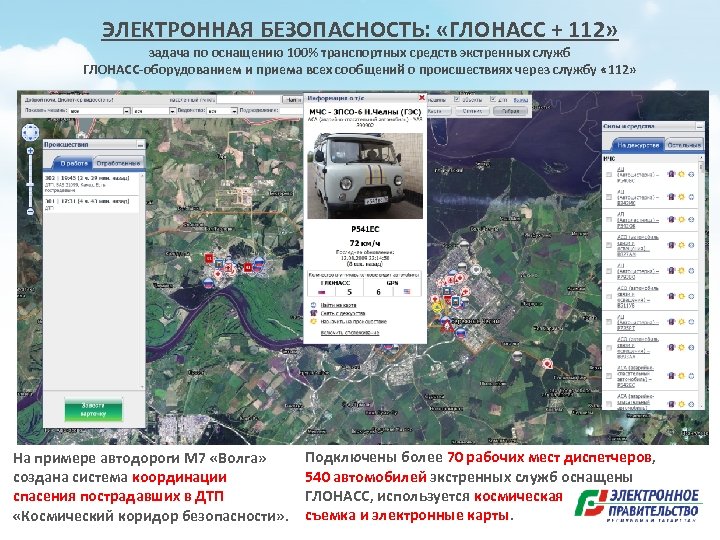Image resolution: width=720 pixels, height=540 pixels.
Task: Zoom out with the minus button
Action: [x=30, y=212]
